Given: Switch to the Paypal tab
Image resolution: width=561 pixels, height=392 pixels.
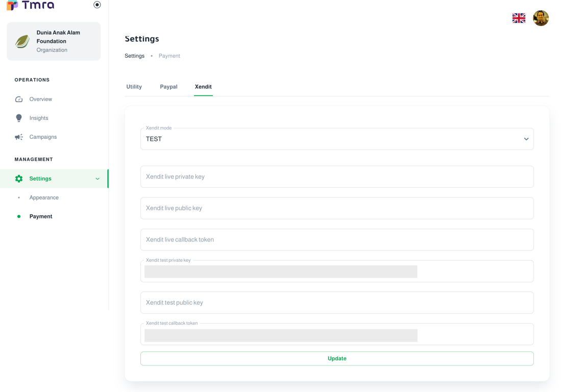Looking at the screenshot, I should pos(168,87).
